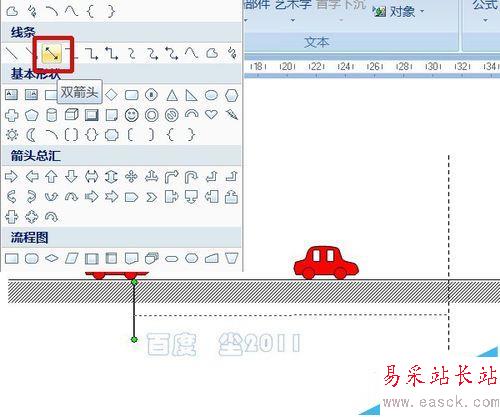Select the notched right arrow
The height and width of the screenshot is (417, 500).
[112, 197]
